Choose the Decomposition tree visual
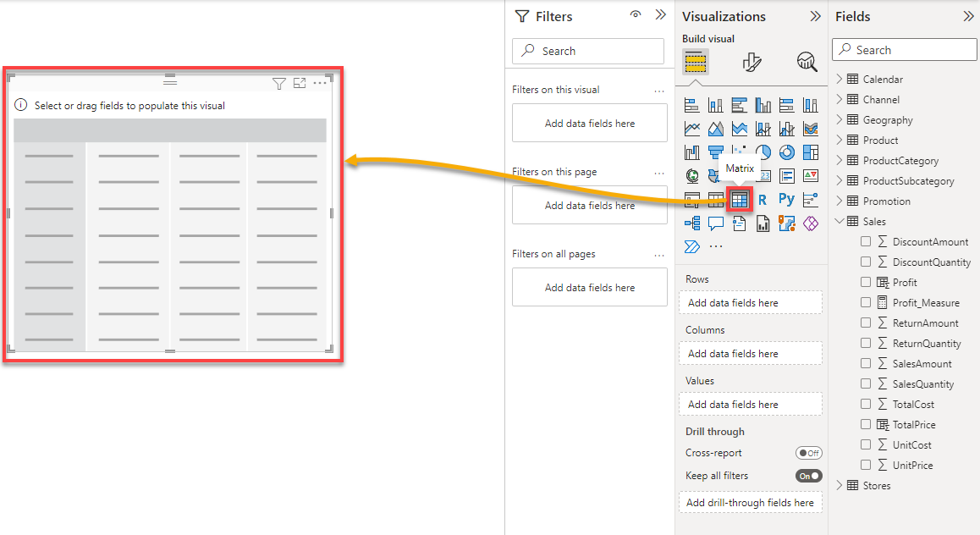Image resolution: width=980 pixels, height=535 pixels. point(692,223)
